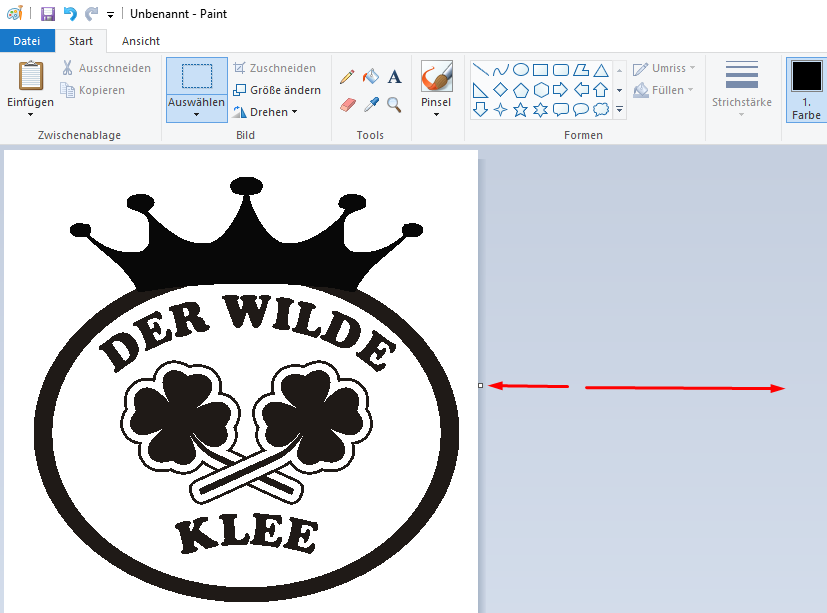The image size is (827, 613).
Task: Choose the Curve shape
Action: click(501, 70)
